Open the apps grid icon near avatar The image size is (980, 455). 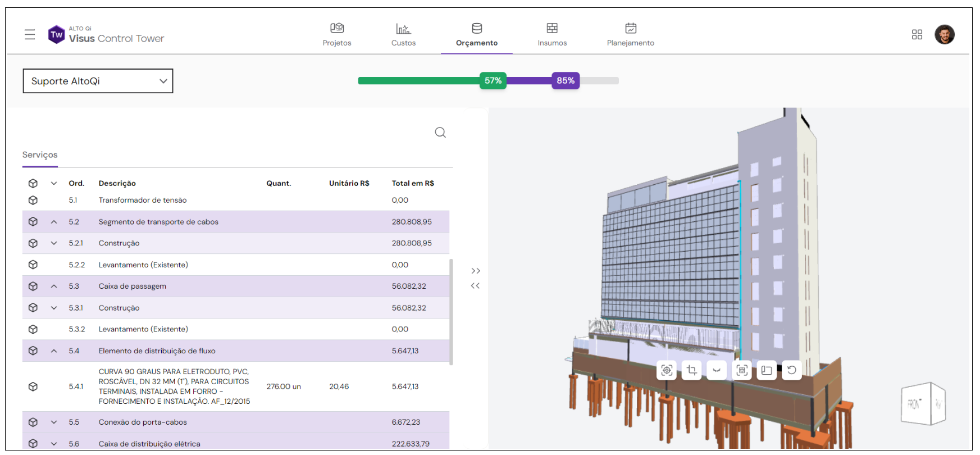point(917,35)
